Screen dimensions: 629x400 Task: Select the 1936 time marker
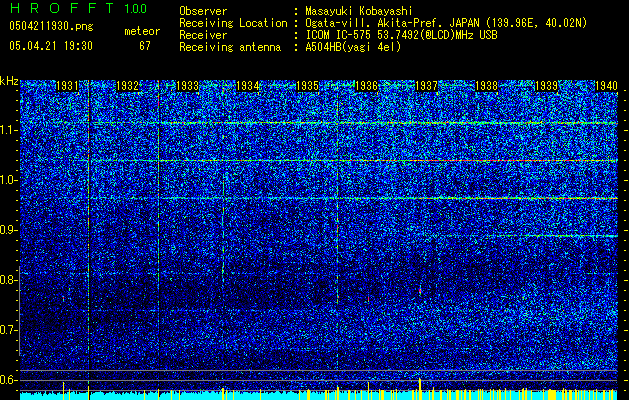[x=367, y=86]
